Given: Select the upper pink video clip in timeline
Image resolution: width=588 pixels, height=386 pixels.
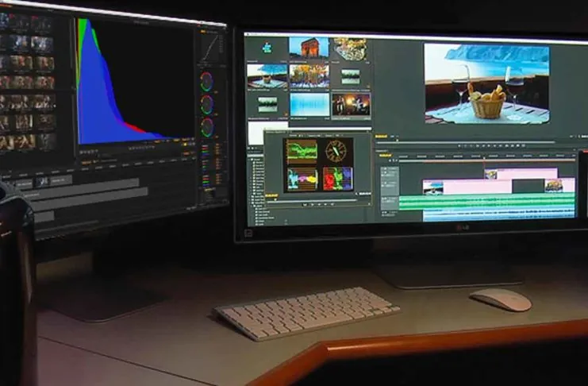Looking at the screenshot, I should (x=521, y=173).
